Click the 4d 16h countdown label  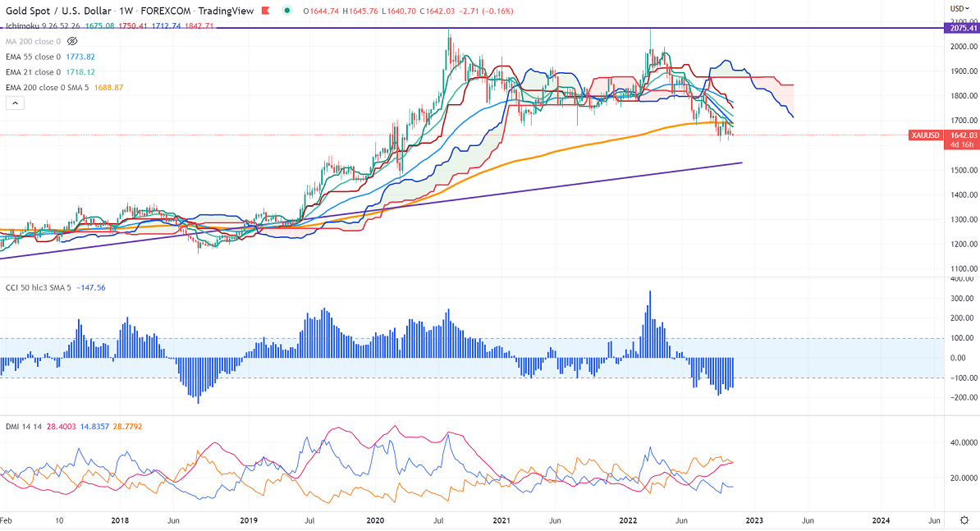click(962, 145)
